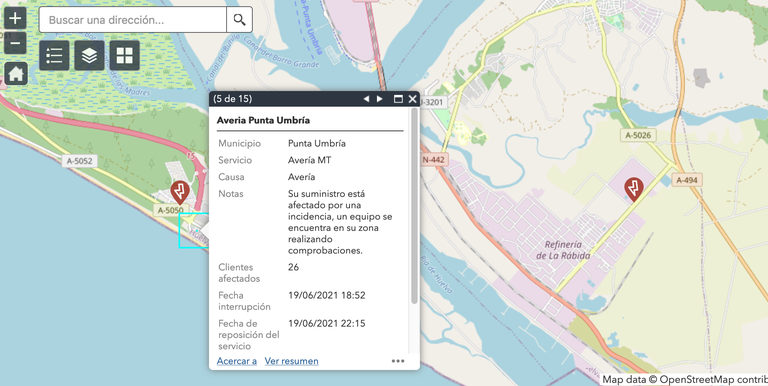Click the cyan selection box on the map
This screenshot has height=386, width=768.
194,231
